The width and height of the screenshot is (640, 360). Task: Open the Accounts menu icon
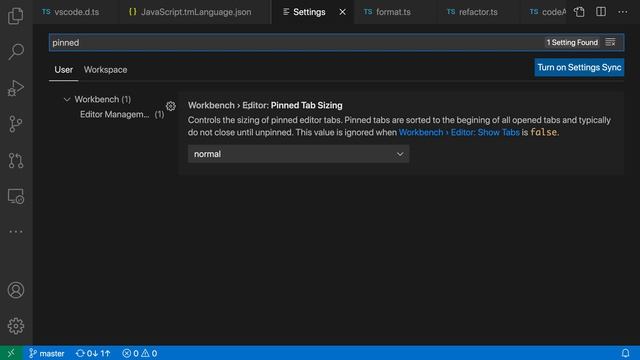click(16, 290)
